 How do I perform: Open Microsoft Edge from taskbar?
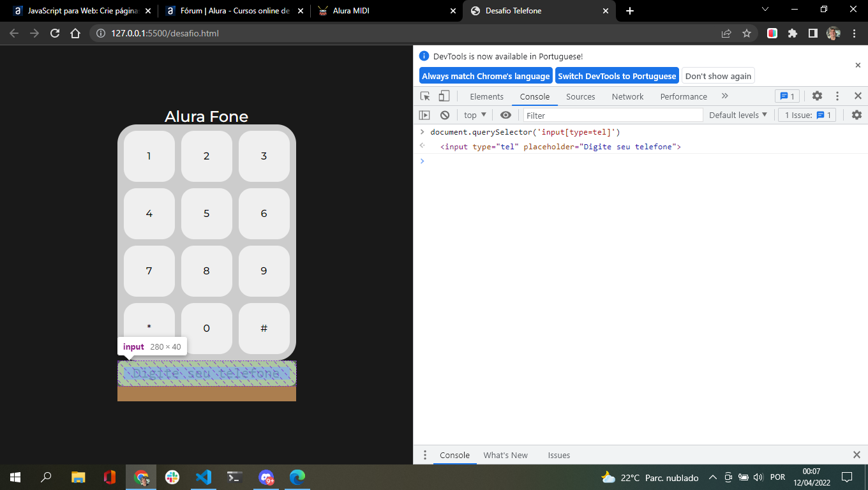297,477
